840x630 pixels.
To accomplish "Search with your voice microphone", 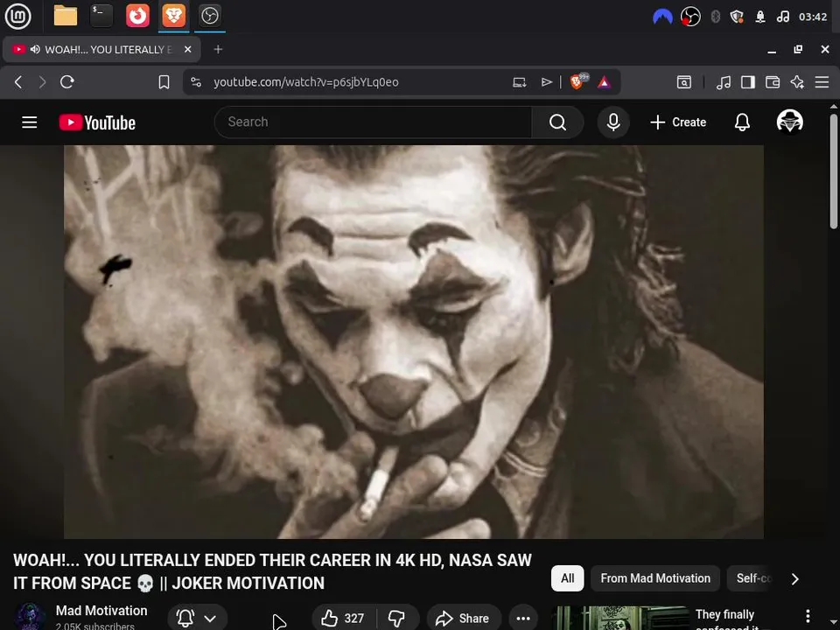I will [613, 122].
